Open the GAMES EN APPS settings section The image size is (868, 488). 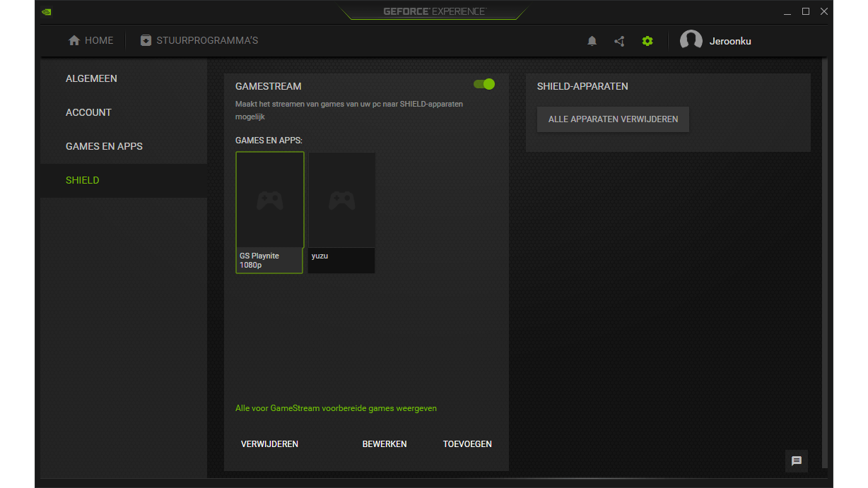coord(124,146)
